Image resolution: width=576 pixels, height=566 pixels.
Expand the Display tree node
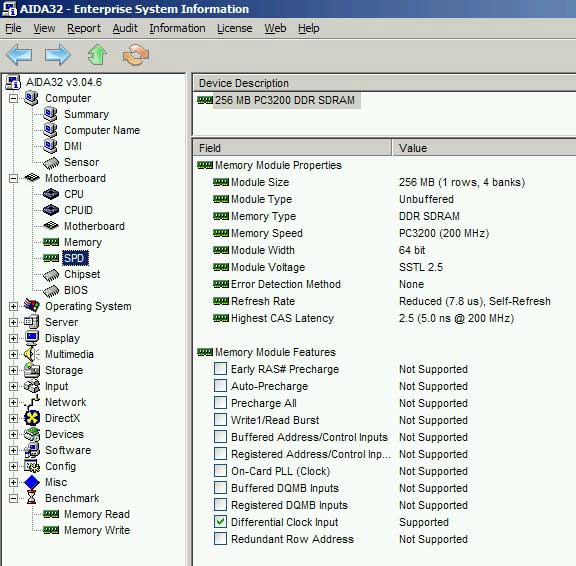pos(13,338)
